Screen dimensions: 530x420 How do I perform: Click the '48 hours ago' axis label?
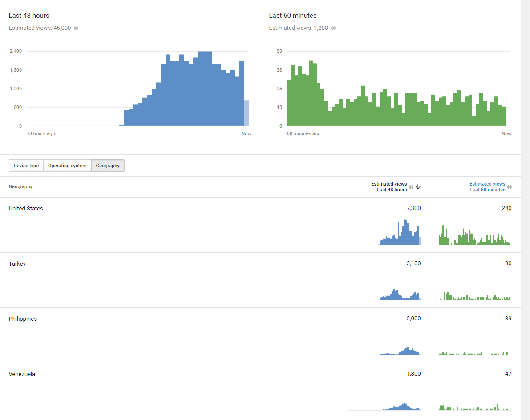(x=40, y=133)
